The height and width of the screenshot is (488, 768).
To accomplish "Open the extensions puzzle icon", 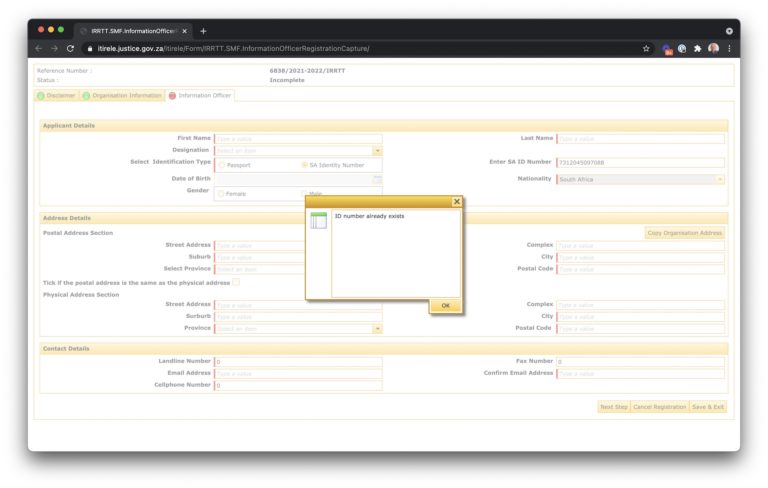I will (x=697, y=49).
